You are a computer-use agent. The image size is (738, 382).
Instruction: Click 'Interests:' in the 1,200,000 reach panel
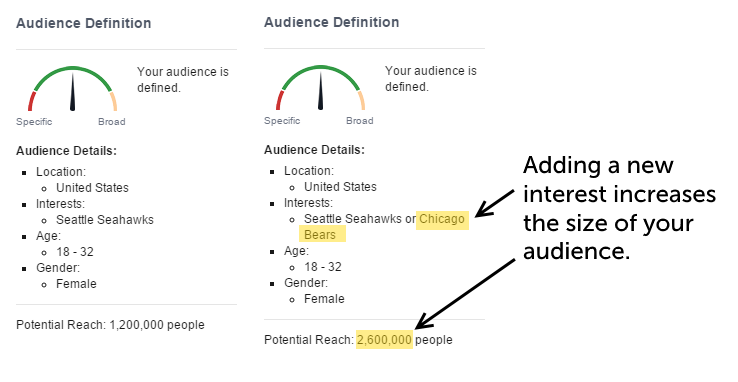[x=60, y=204]
